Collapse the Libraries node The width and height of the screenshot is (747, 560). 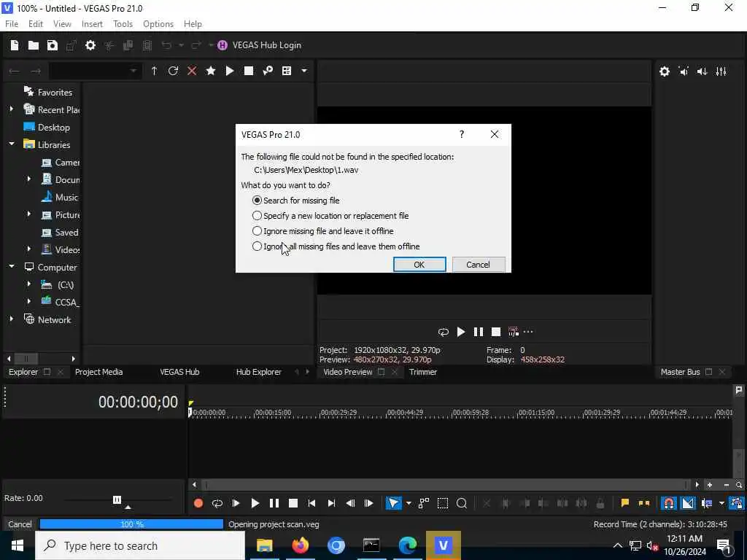point(12,144)
